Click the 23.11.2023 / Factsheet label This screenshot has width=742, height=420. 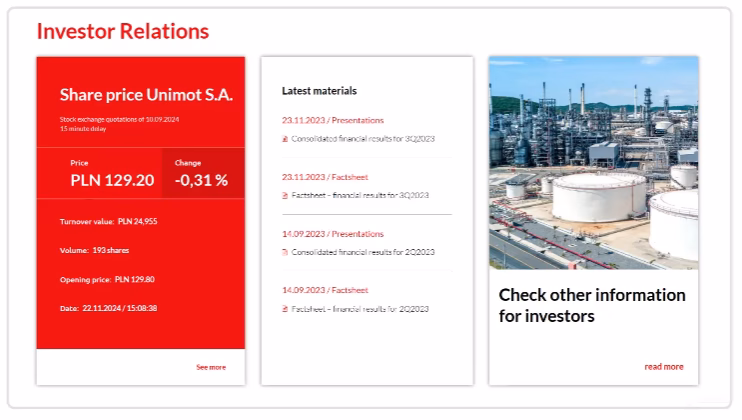[325, 177]
